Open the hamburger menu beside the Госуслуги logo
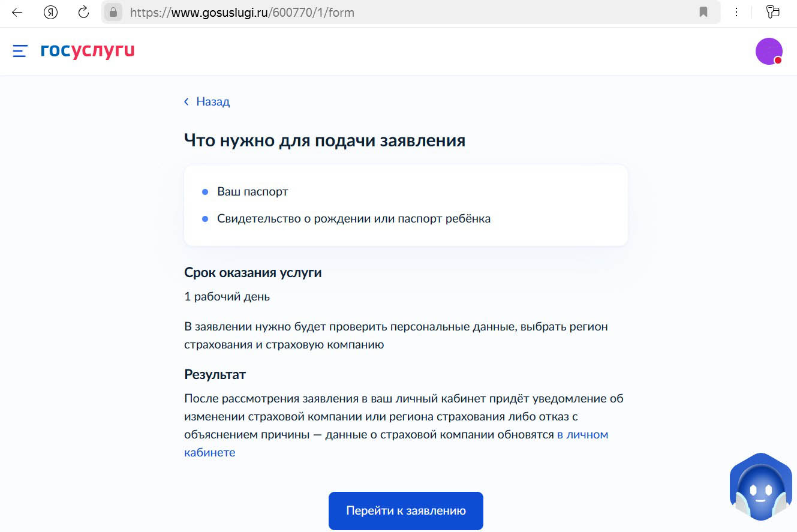The width and height of the screenshot is (797, 532). coord(19,51)
